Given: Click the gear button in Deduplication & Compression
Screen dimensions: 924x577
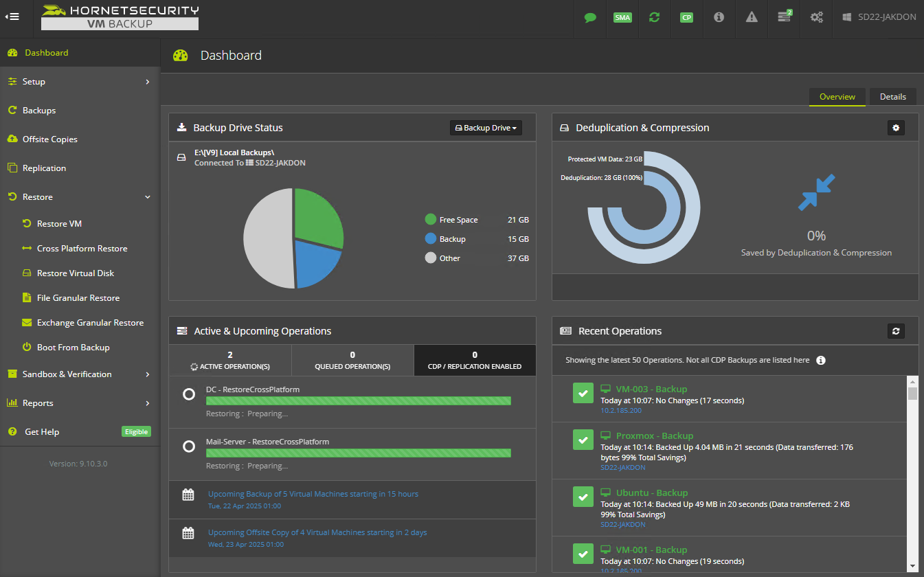Looking at the screenshot, I should point(896,128).
